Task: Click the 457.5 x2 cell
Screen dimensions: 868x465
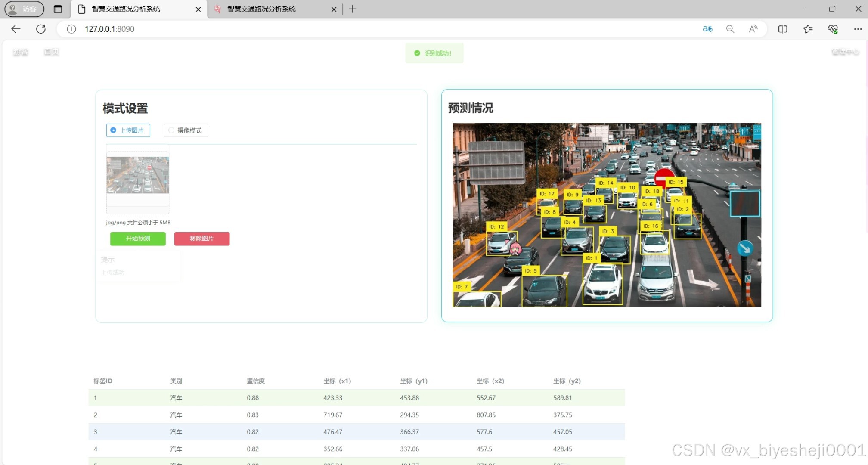Action: click(x=484, y=449)
